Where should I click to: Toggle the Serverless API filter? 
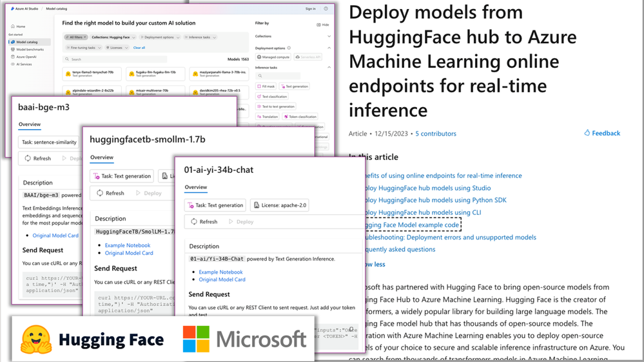point(308,57)
